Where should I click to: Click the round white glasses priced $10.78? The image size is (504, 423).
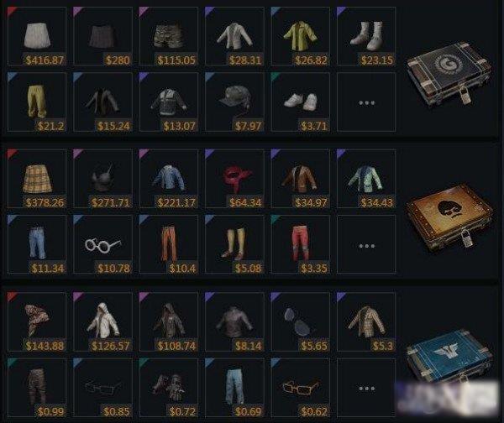pos(102,244)
